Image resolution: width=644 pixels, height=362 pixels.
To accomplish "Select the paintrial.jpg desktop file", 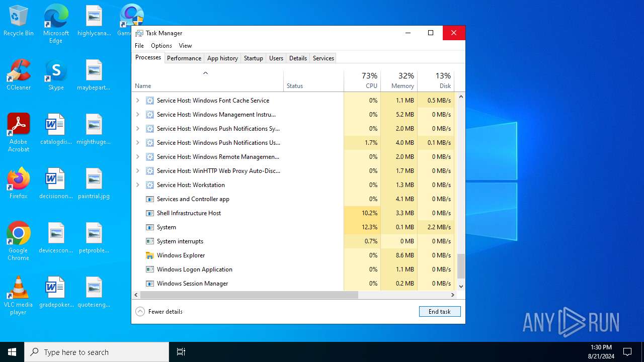I will pos(94,184).
